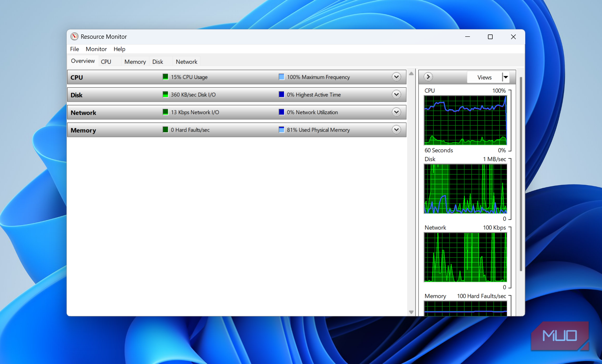Click the '0 Hard Faults/sec' text

[190, 130]
